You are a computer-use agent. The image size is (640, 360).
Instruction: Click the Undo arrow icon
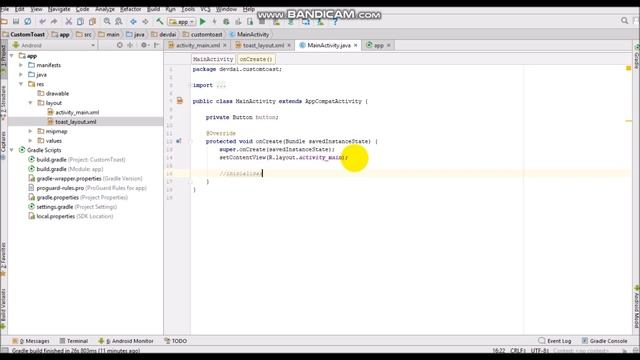(42, 21)
